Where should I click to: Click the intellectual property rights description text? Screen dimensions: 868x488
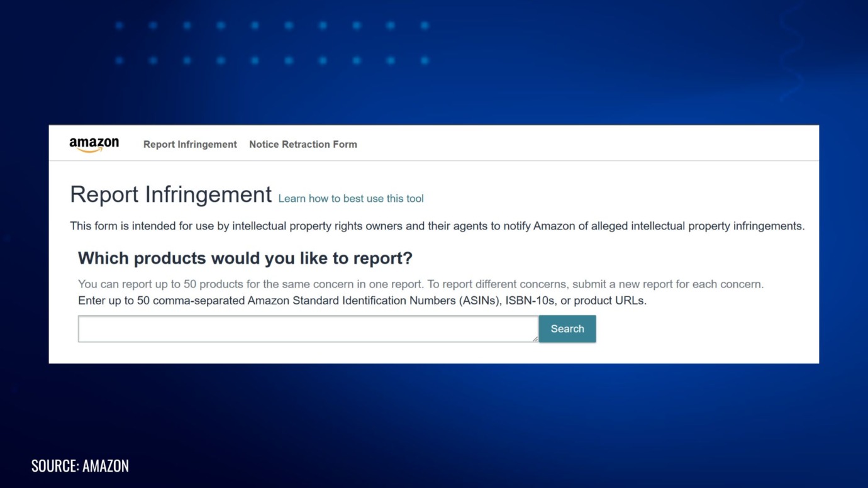pyautogui.click(x=438, y=226)
